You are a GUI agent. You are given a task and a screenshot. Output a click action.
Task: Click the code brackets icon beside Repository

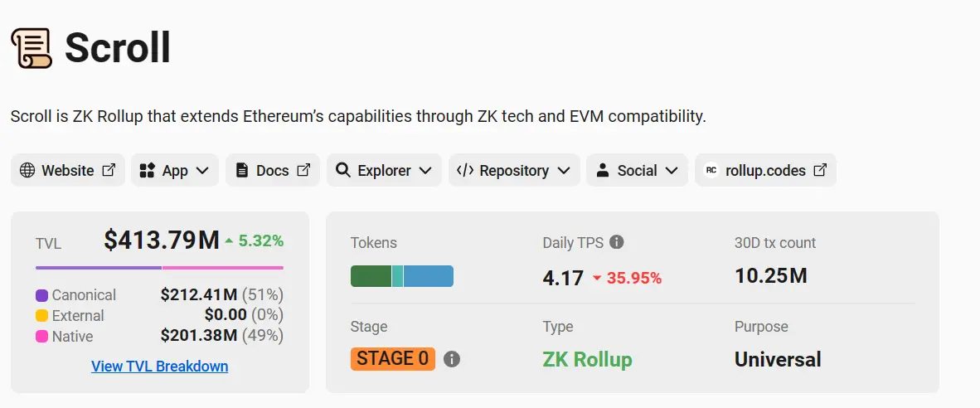465,171
